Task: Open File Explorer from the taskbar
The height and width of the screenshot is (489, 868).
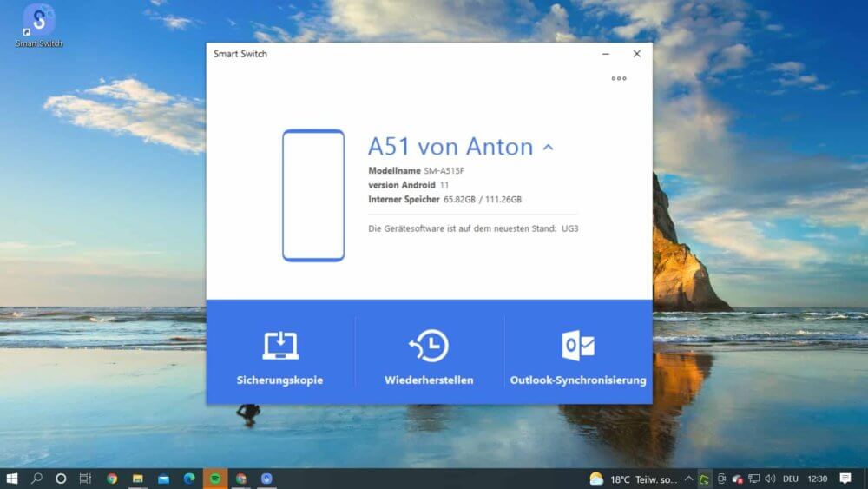Action: (x=138, y=479)
